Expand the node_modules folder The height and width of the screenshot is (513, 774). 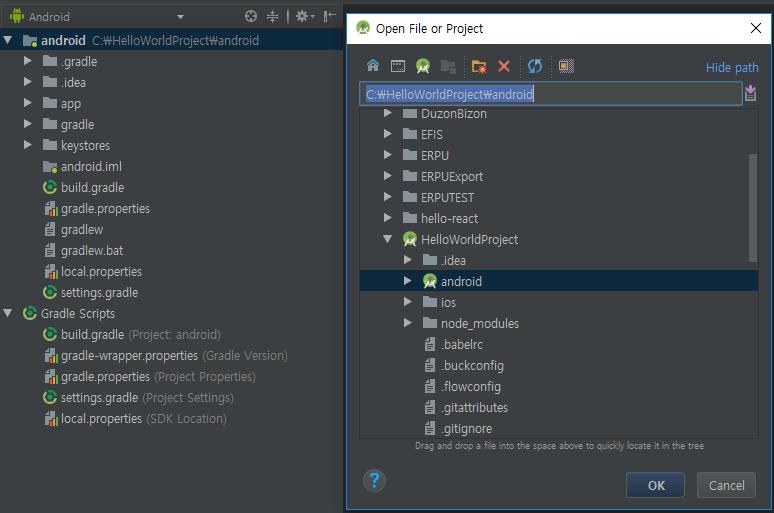click(408, 323)
